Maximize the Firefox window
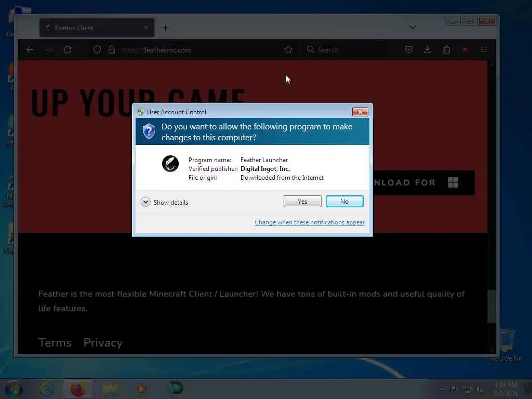 tap(470, 21)
